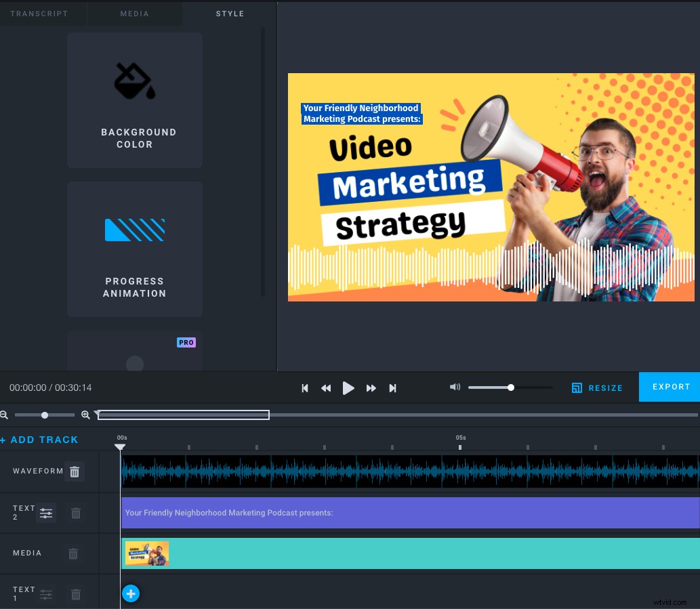The width and height of the screenshot is (700, 609).
Task: Open settings sliders for Text 1 track
Action: pyautogui.click(x=46, y=594)
